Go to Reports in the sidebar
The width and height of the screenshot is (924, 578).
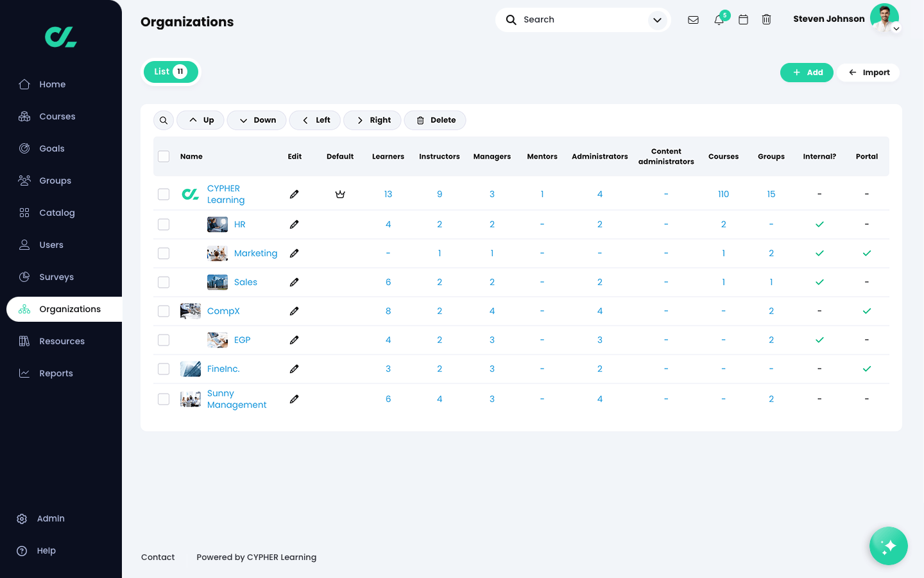click(x=56, y=373)
